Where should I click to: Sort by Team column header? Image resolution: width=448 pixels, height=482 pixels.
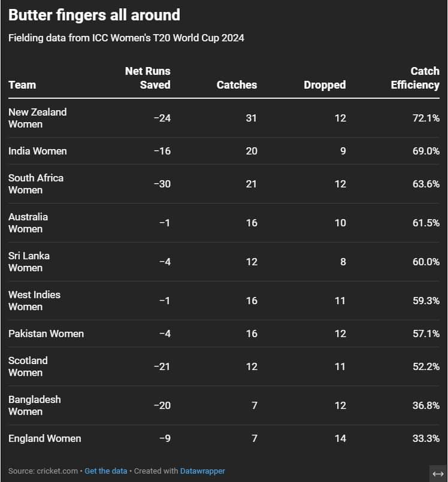click(x=22, y=84)
